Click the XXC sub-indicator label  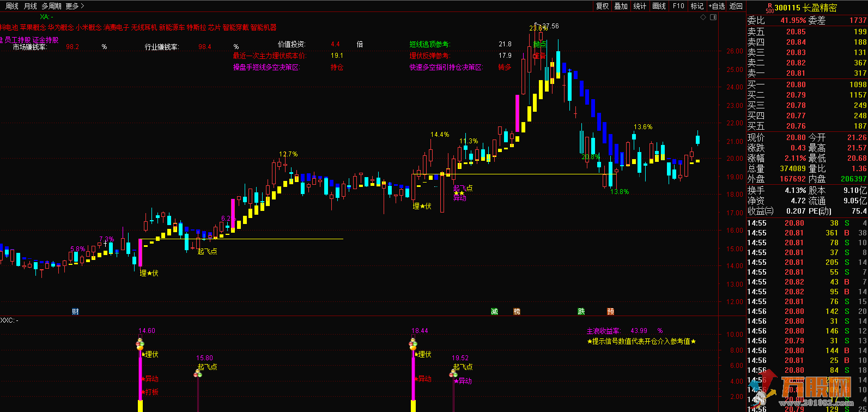[x=9, y=320]
